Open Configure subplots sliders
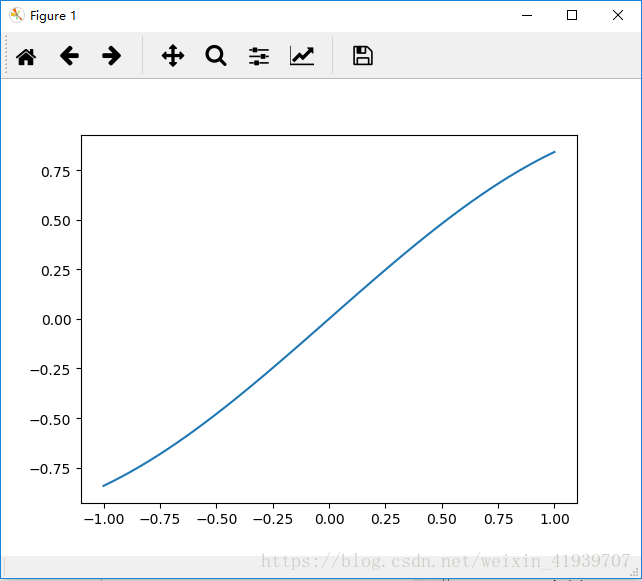The height and width of the screenshot is (581, 642). (x=259, y=56)
